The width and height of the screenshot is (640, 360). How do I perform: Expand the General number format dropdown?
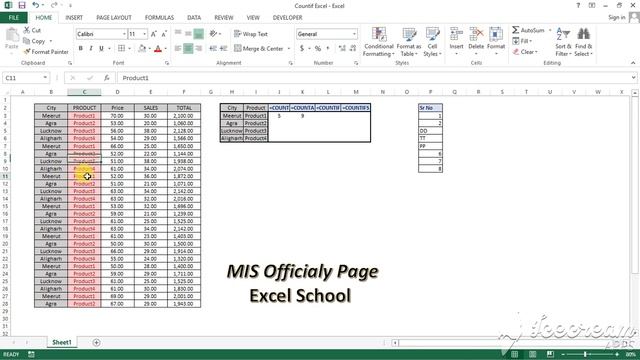[354, 34]
